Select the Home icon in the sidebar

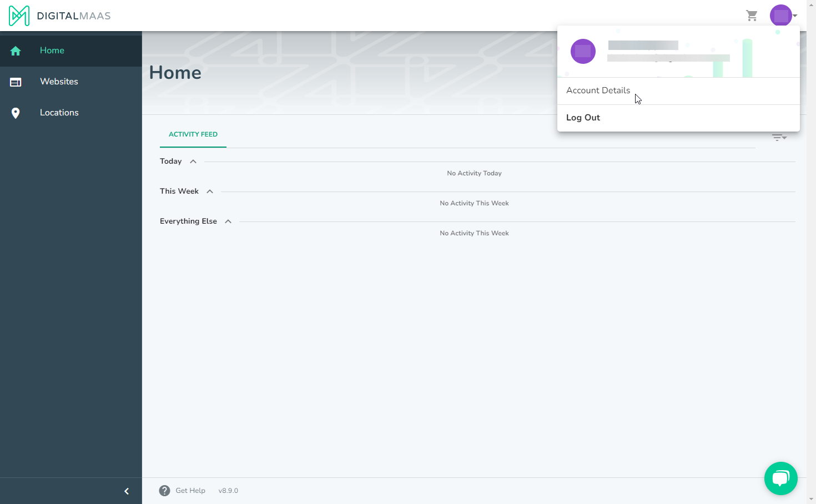(x=15, y=50)
